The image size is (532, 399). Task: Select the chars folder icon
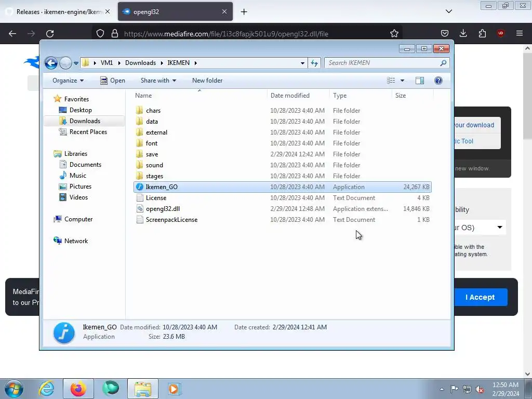[x=139, y=110]
